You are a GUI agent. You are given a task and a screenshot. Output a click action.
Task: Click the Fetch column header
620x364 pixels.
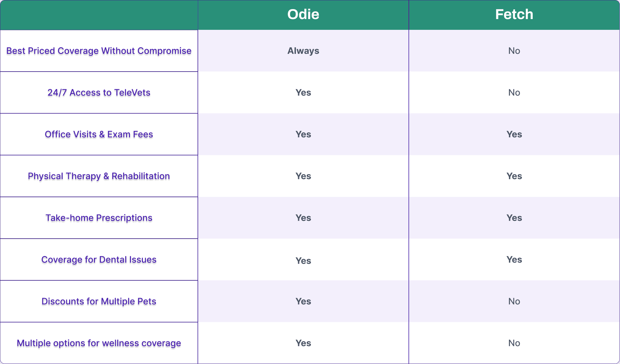click(514, 14)
